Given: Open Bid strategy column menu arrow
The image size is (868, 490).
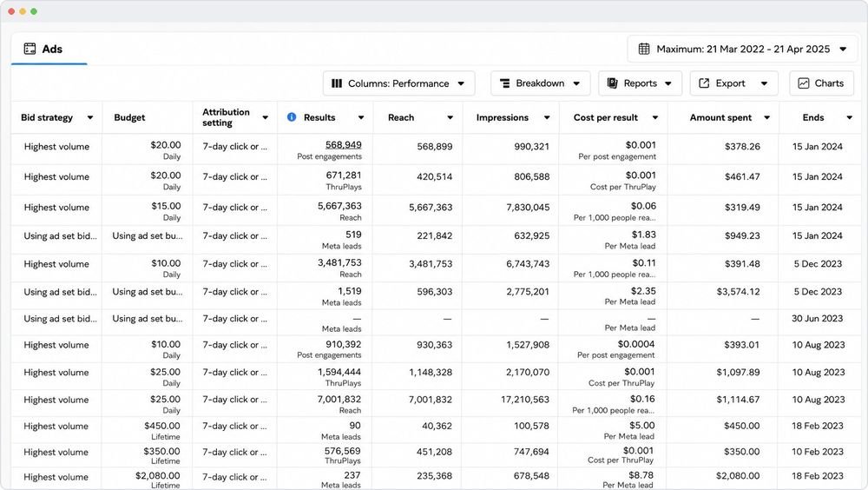Looking at the screenshot, I should click(x=90, y=117).
